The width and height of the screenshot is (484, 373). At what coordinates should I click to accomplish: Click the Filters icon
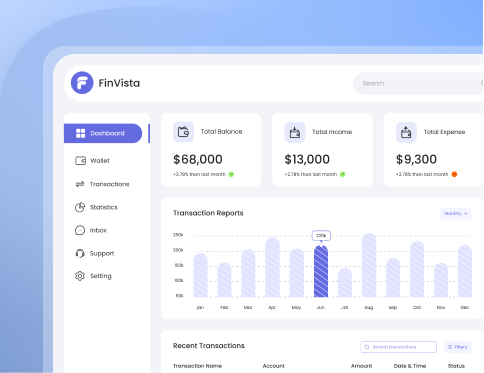click(450, 347)
